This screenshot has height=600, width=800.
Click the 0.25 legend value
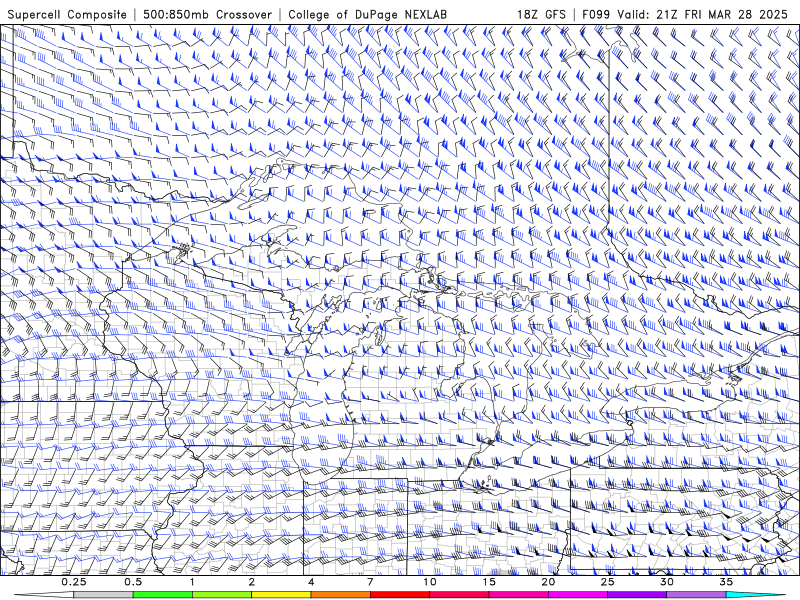(x=74, y=582)
